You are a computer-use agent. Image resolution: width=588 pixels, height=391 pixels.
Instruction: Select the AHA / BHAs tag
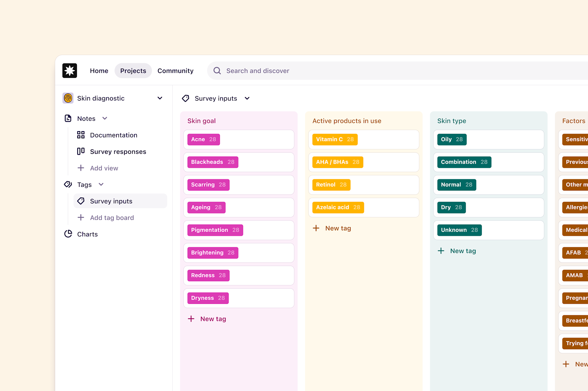point(338,162)
